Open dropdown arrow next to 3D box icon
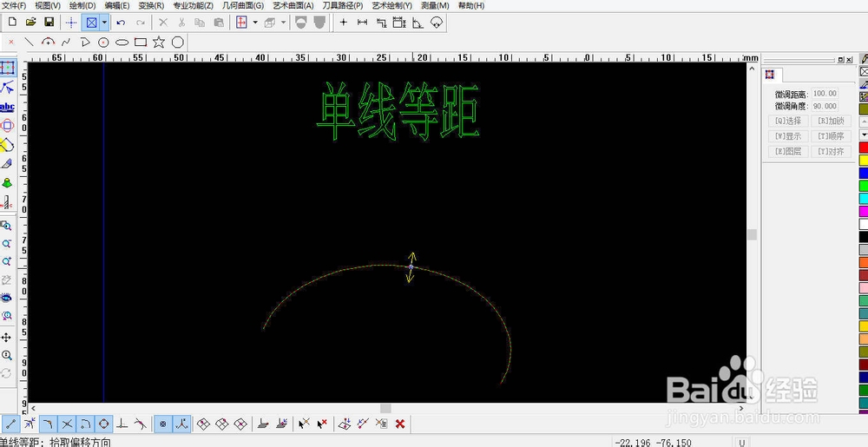Viewport: 868px width, 447px height. pos(284,23)
